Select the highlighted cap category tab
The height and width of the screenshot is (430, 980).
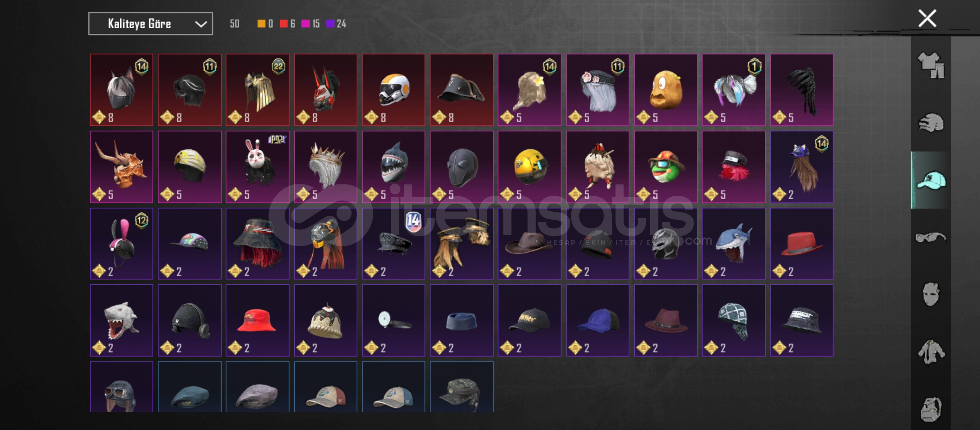pyautogui.click(x=931, y=180)
